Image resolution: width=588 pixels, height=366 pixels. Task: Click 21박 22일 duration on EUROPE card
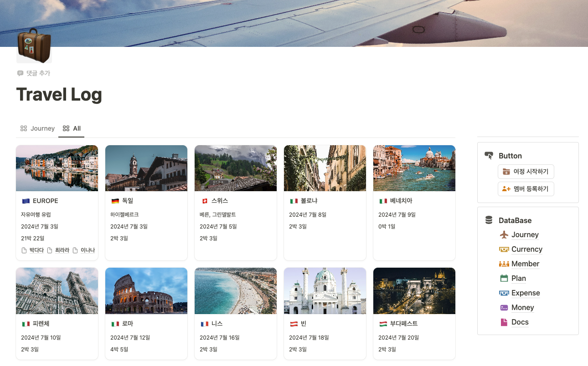[32, 238]
